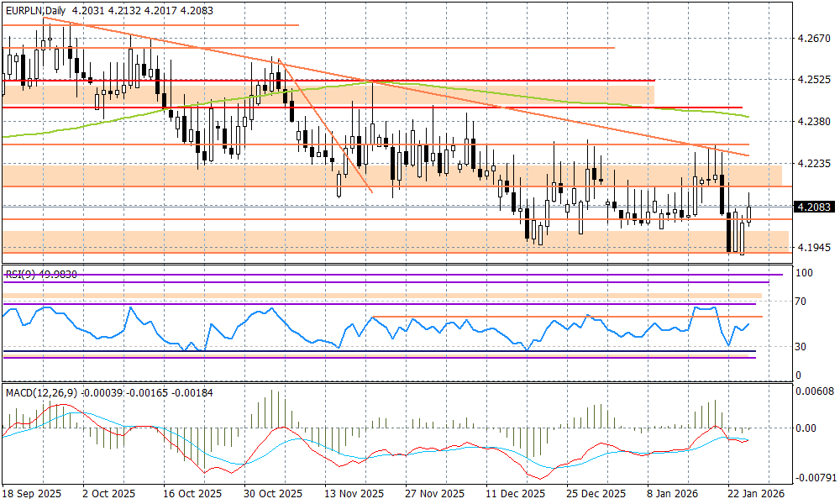840x504 pixels.
Task: Click the 4.2235 price axis label
Action: coord(813,164)
